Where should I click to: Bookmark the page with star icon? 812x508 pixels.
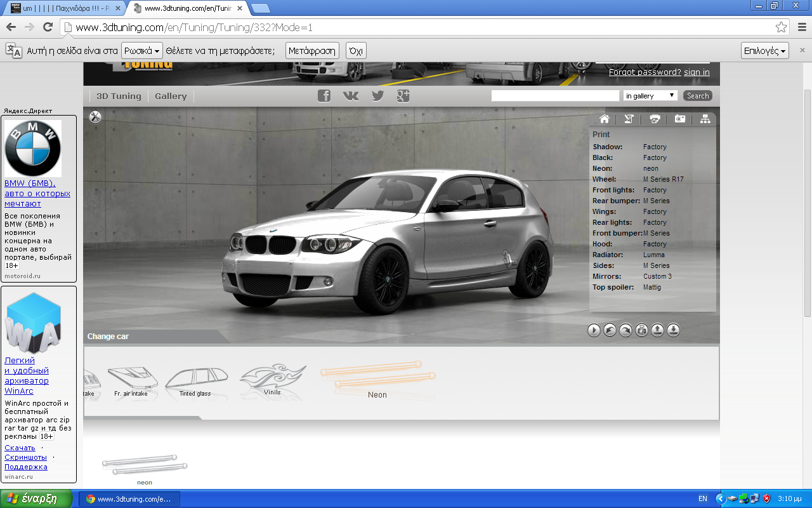pyautogui.click(x=781, y=27)
